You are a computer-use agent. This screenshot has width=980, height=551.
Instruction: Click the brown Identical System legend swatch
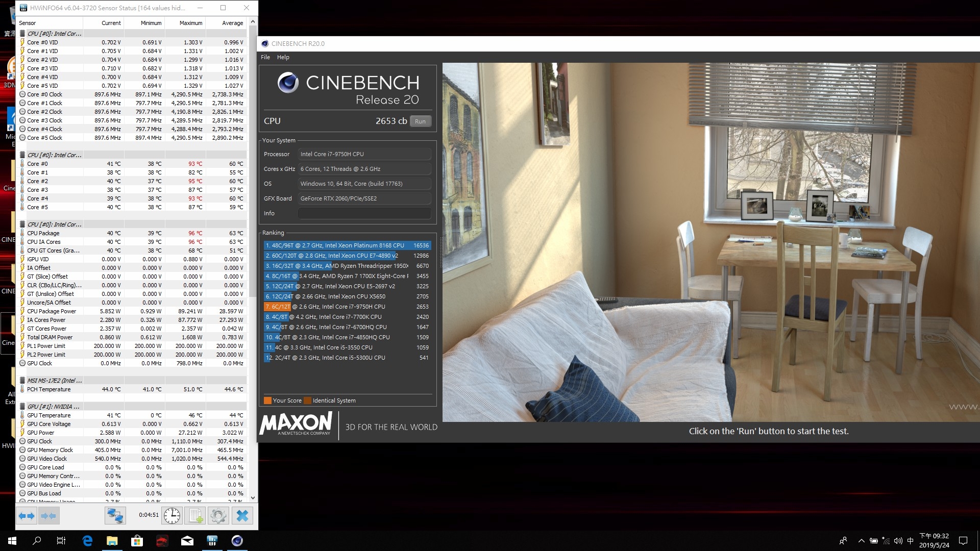click(307, 400)
